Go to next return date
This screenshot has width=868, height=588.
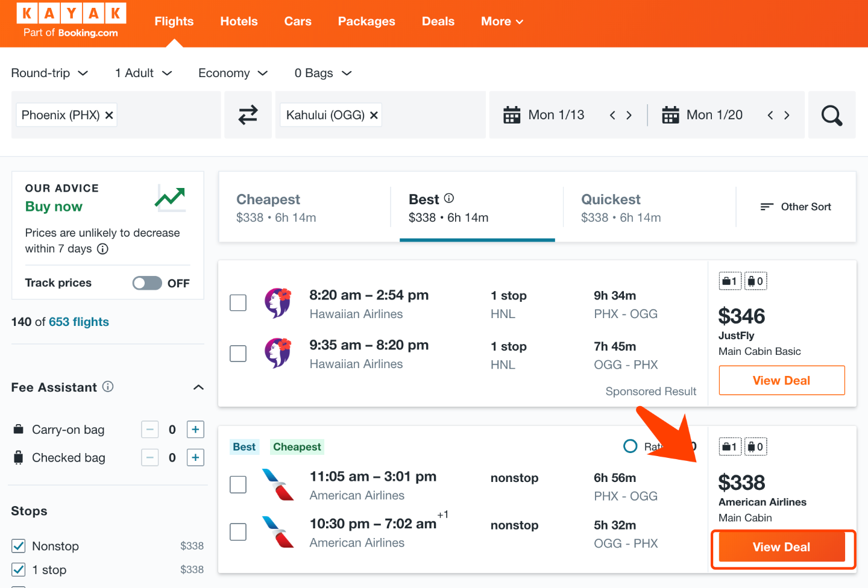pos(787,115)
